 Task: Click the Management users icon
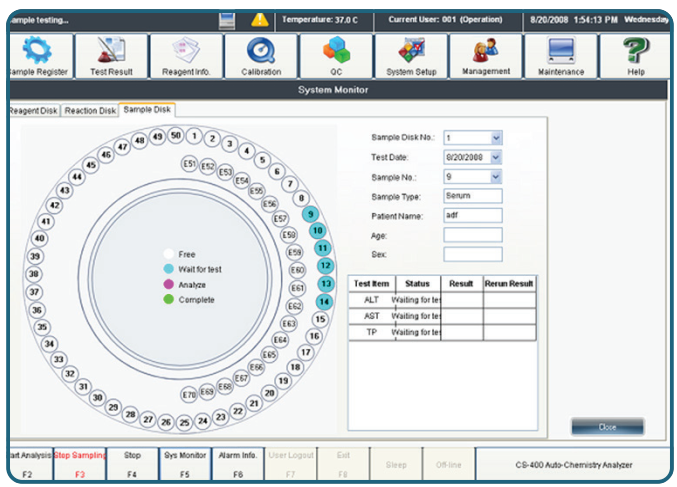[x=486, y=56]
